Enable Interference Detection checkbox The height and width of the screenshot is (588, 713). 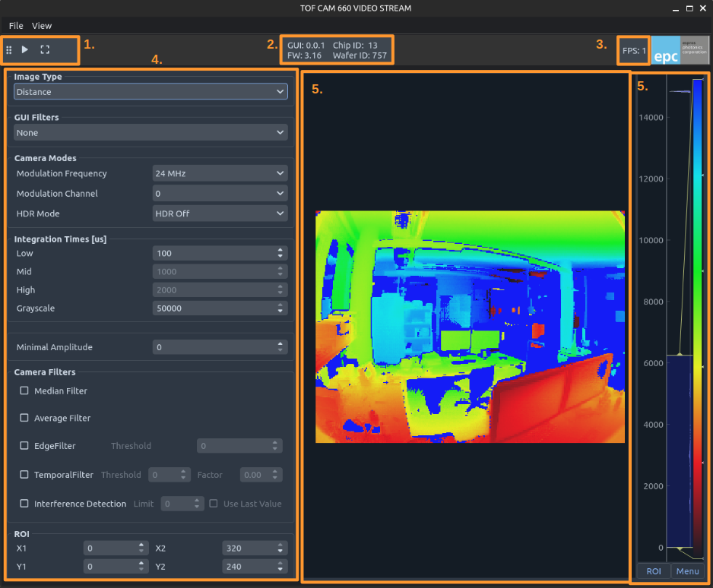point(24,504)
